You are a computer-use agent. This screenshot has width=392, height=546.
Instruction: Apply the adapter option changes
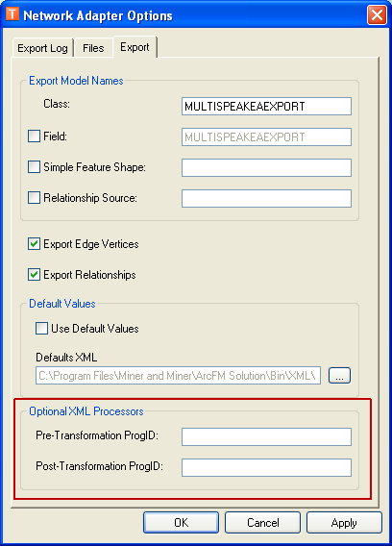(344, 522)
